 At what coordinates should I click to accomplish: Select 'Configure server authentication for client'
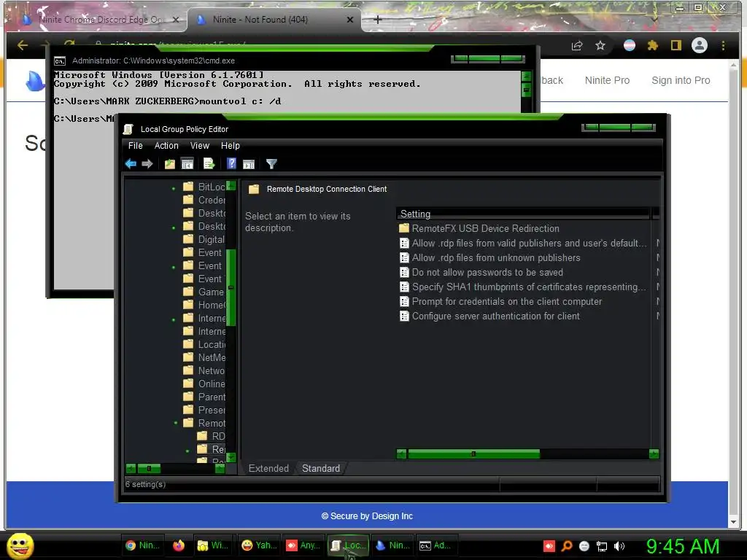tap(489, 316)
